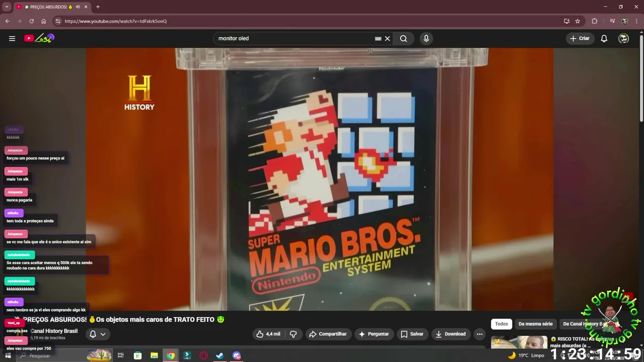Go back in browser history

coord(7,21)
